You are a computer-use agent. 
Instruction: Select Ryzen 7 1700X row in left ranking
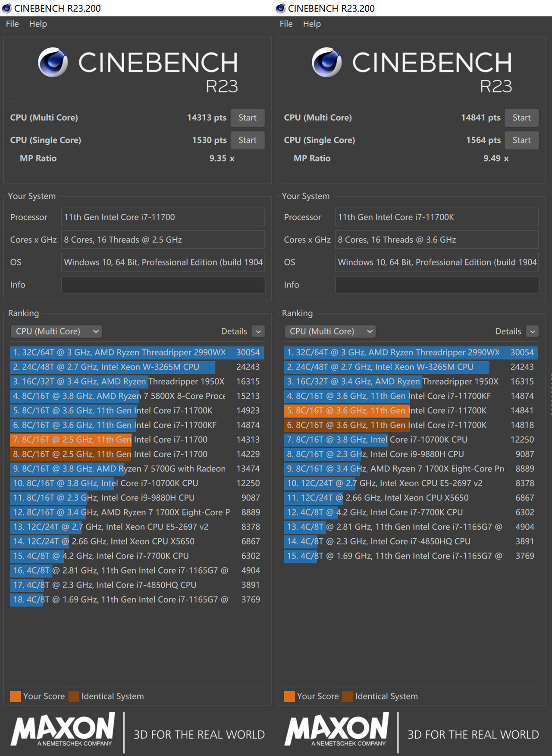pos(137,512)
